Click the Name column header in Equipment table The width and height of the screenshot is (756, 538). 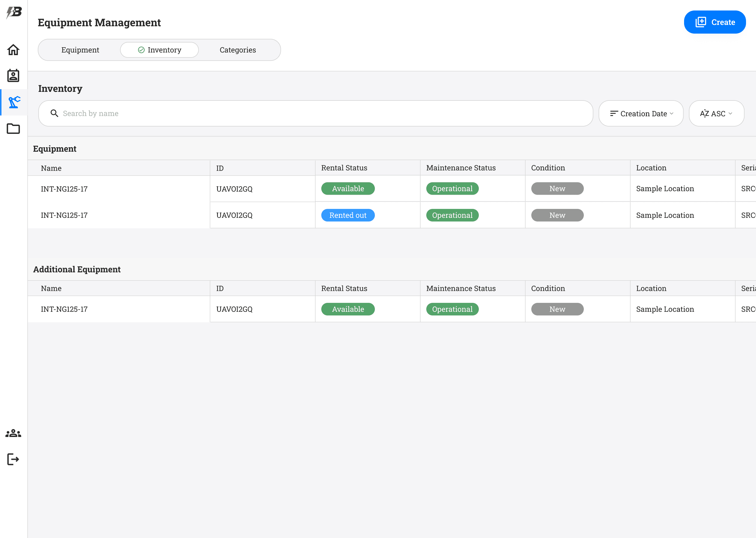[x=51, y=168]
